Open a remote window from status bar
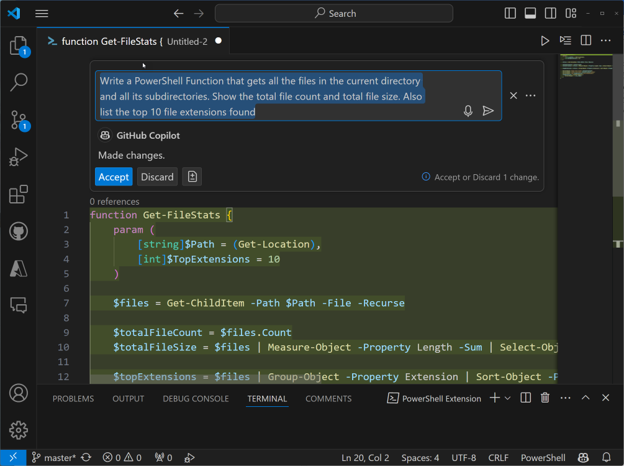Screen dimensions: 624x466 pyautogui.click(x=13, y=458)
